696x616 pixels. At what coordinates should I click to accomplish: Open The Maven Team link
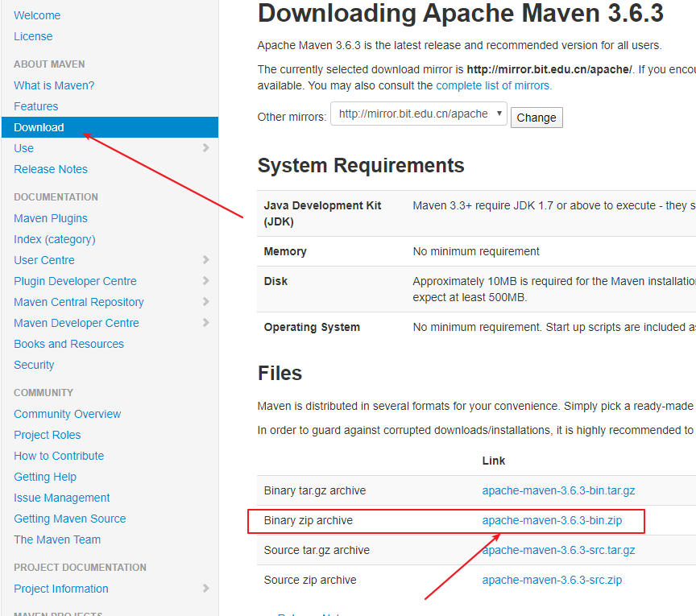tap(57, 540)
